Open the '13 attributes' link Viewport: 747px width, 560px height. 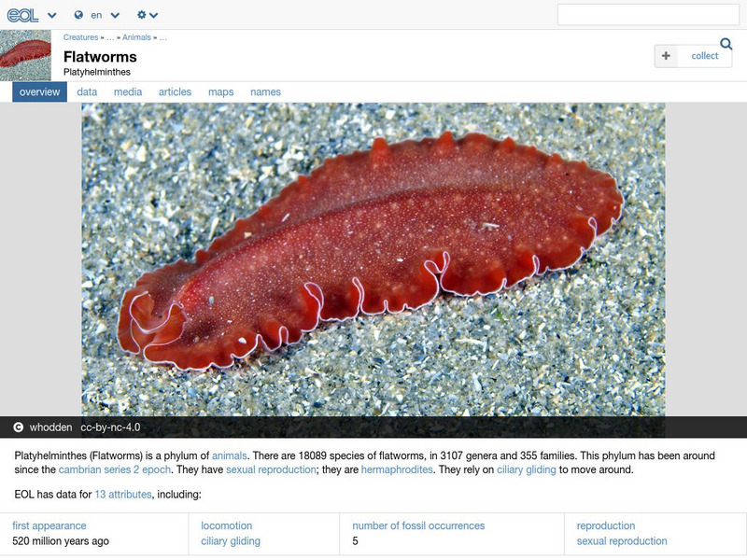121,494
